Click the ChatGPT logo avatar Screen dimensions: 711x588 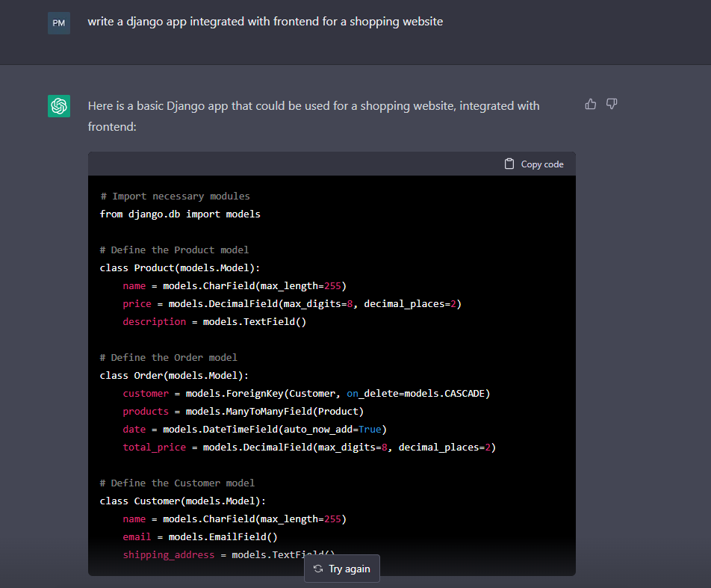click(x=58, y=106)
